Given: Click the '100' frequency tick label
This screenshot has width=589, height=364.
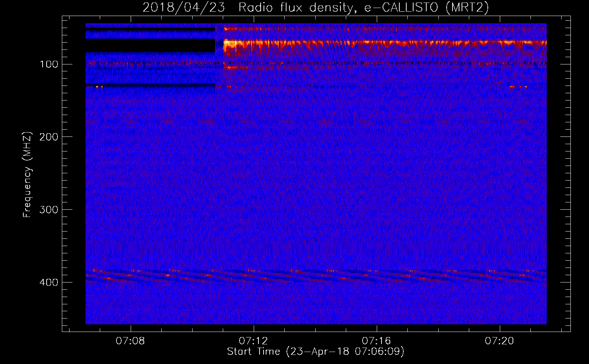Looking at the screenshot, I should [x=49, y=64].
